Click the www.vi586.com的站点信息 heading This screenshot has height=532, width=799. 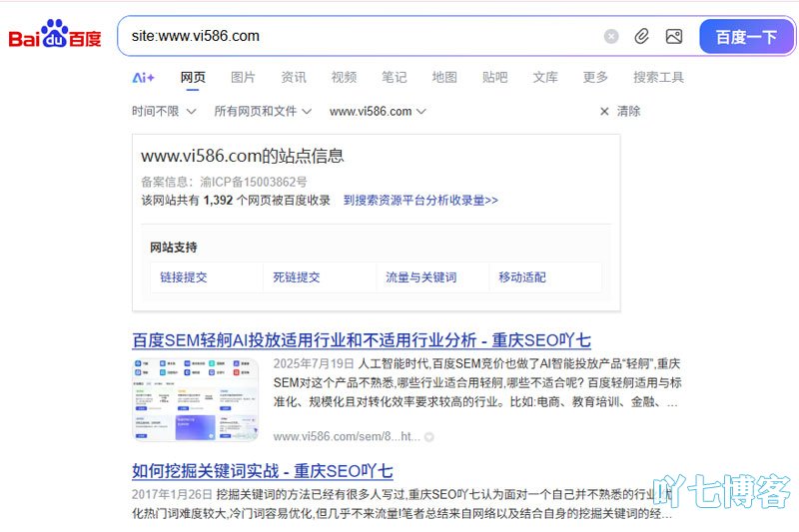click(243, 156)
